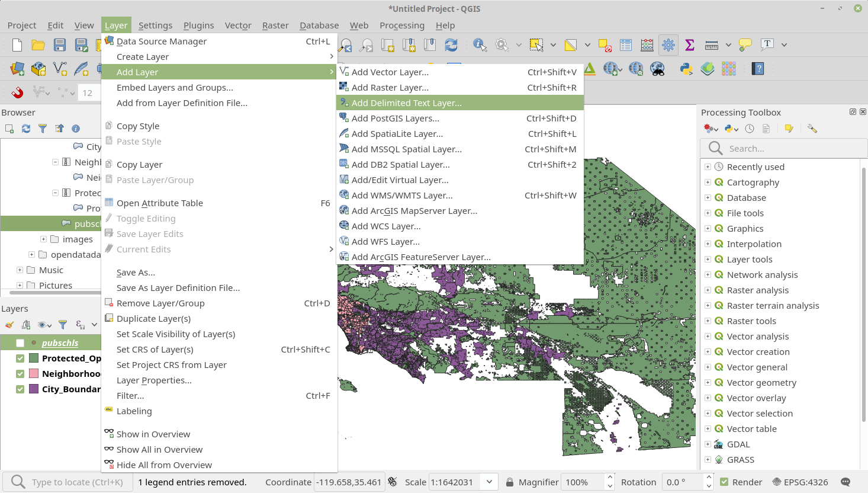The width and height of the screenshot is (868, 493).
Task: Click the Processing Toolbox history clock icon
Action: [750, 129]
